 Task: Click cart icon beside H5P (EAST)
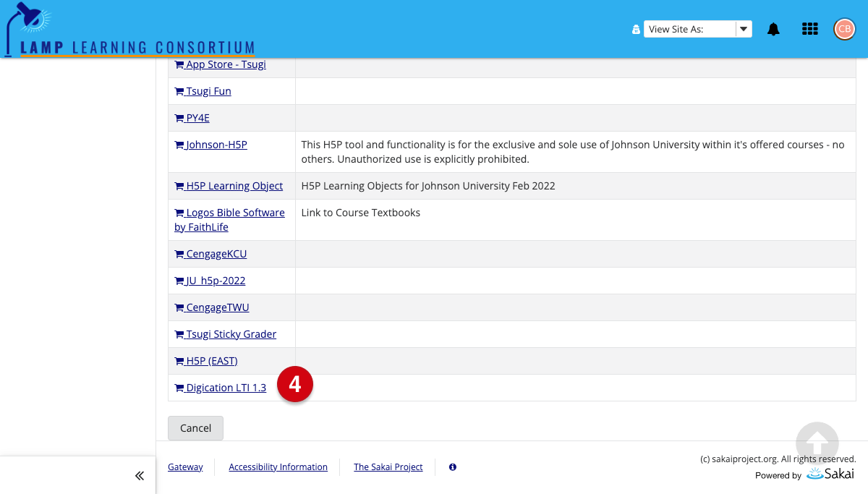(x=179, y=362)
